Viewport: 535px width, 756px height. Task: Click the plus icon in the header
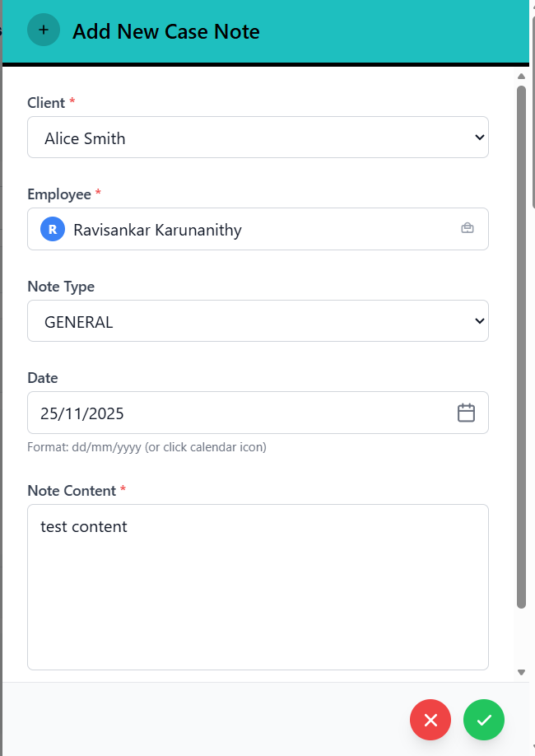[44, 30]
